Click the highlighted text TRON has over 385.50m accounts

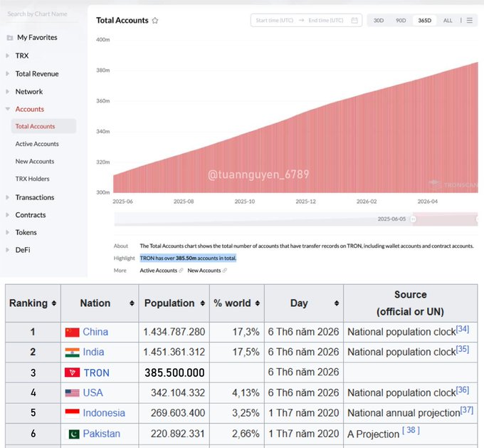tap(188, 258)
